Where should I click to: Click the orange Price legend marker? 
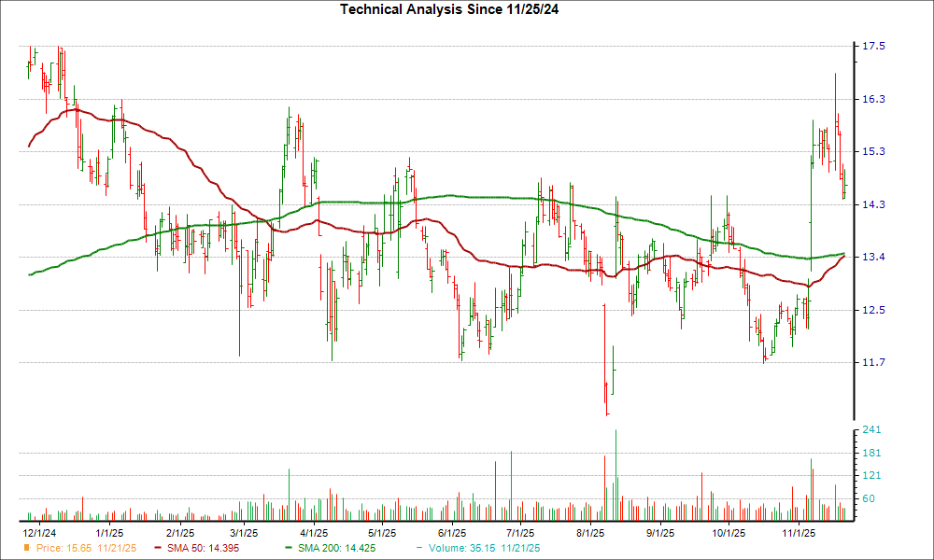coord(26,549)
